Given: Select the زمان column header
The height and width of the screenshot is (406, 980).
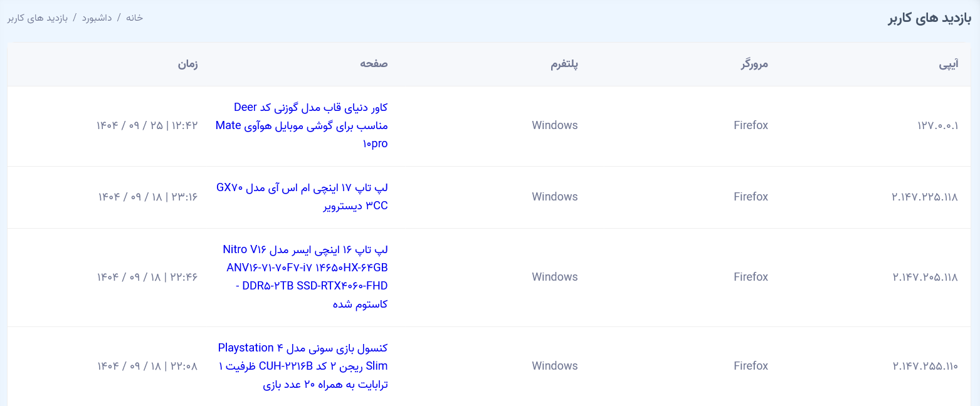Looking at the screenshot, I should pos(187,64).
